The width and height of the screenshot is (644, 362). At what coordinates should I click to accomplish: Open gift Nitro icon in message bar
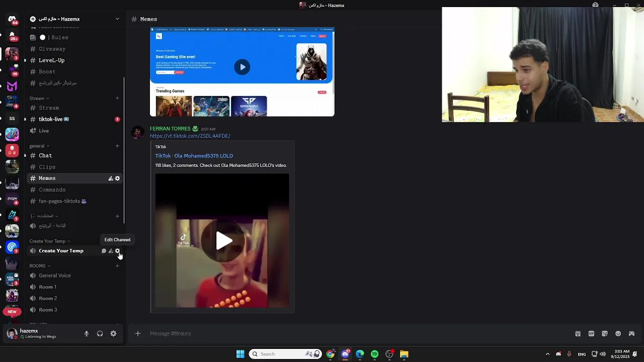[x=578, y=333]
